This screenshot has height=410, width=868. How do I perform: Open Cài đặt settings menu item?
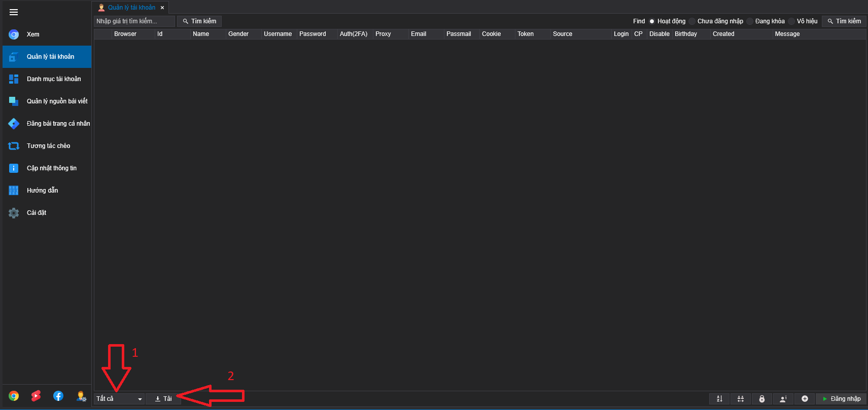37,213
